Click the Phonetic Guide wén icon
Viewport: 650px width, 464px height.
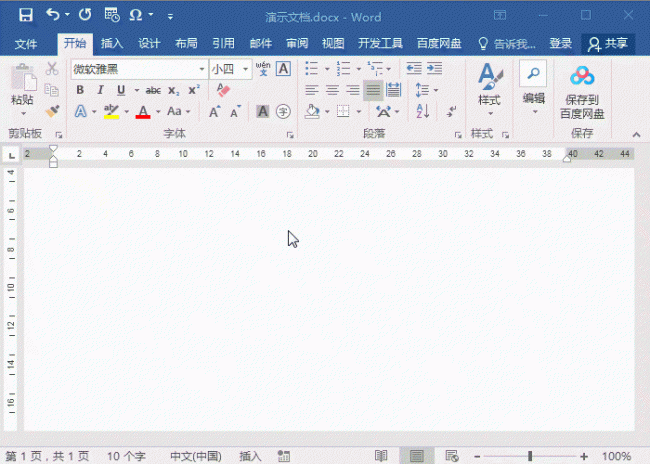pos(263,68)
